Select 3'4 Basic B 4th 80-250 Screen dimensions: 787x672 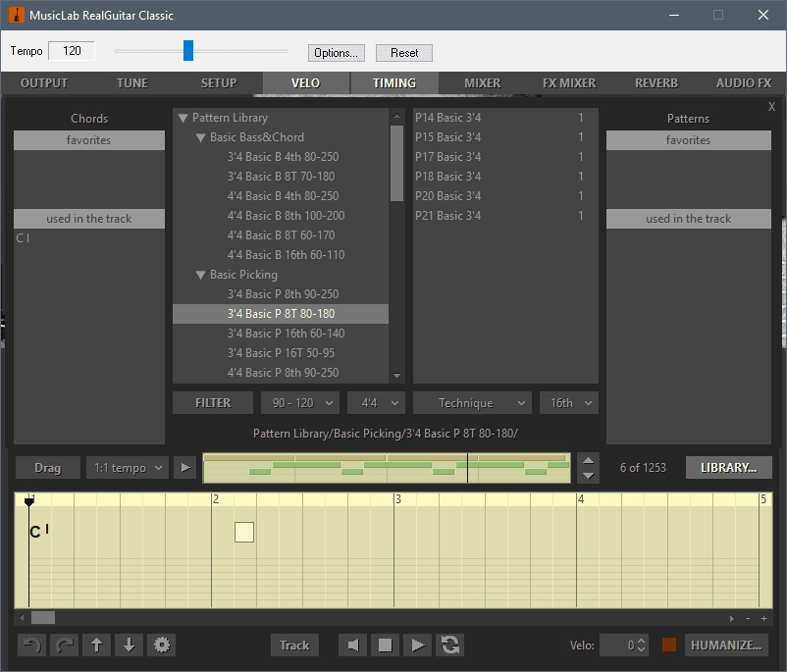283,157
